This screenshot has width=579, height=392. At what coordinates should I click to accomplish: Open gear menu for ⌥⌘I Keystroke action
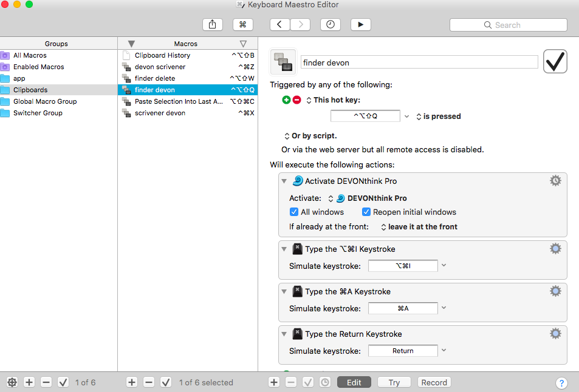pos(555,249)
